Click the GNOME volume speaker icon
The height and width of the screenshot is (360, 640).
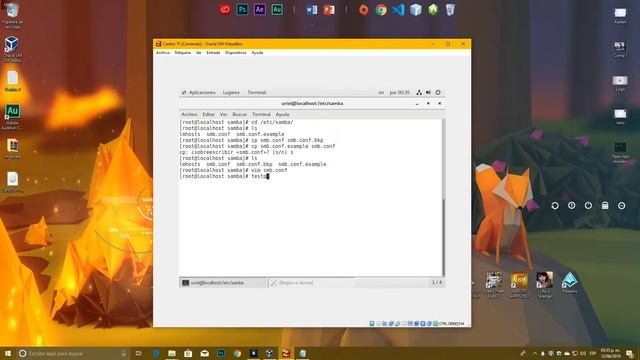pyautogui.click(x=428, y=93)
